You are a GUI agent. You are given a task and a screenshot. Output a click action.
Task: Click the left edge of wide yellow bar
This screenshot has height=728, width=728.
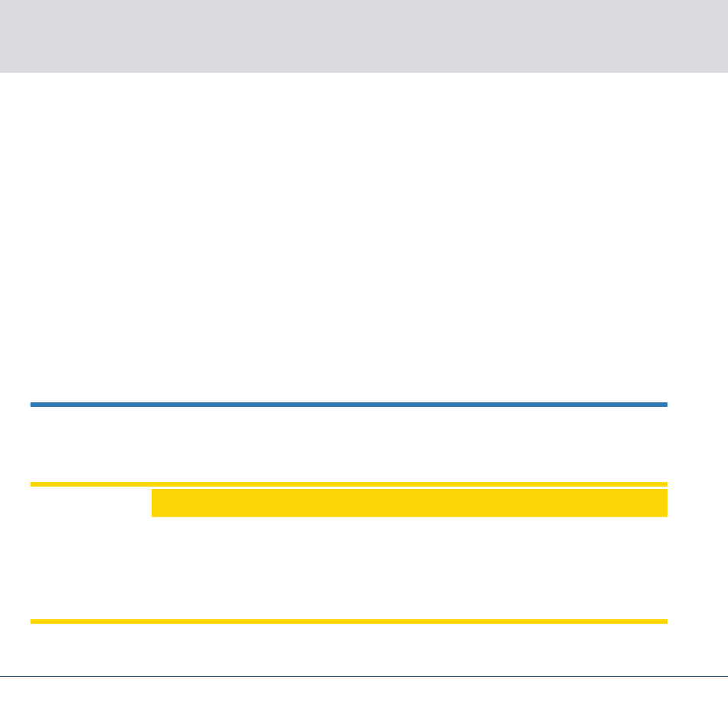tap(154, 503)
